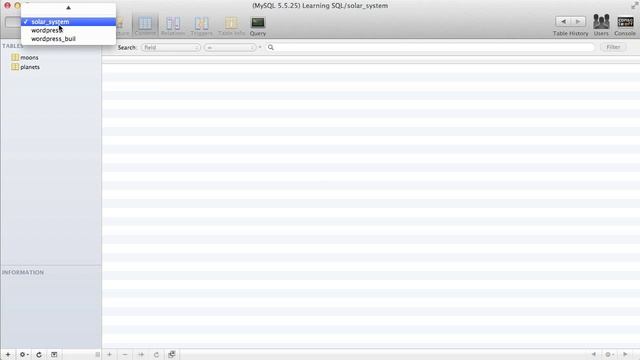Click the dropdown scroll-up arrow
The width and height of the screenshot is (640, 360).
(68, 7)
